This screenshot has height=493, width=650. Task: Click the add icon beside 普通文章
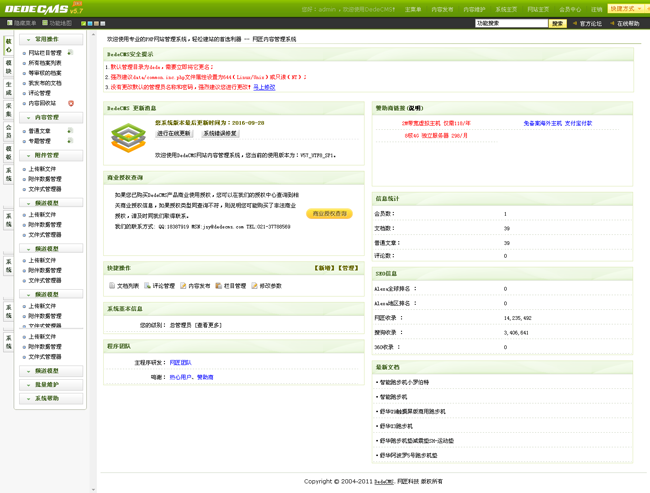70,131
